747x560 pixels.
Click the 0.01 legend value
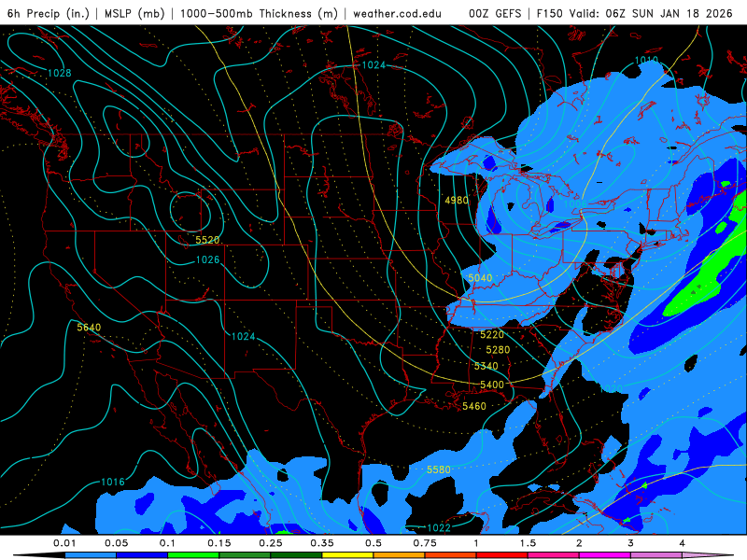coord(64,543)
